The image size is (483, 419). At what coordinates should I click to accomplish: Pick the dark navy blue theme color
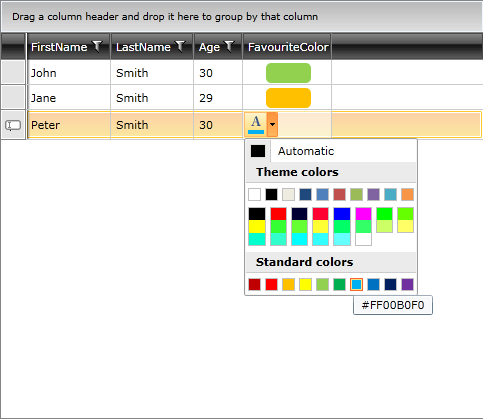click(x=305, y=194)
